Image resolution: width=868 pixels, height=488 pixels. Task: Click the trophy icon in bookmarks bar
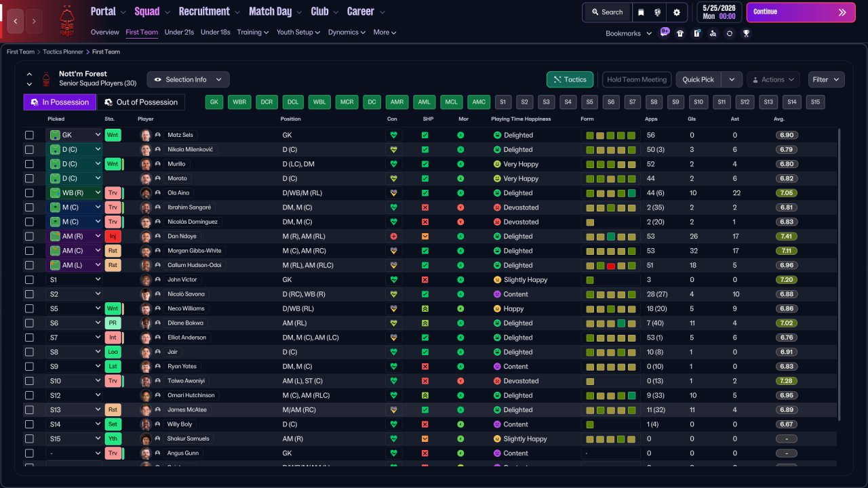(x=746, y=33)
